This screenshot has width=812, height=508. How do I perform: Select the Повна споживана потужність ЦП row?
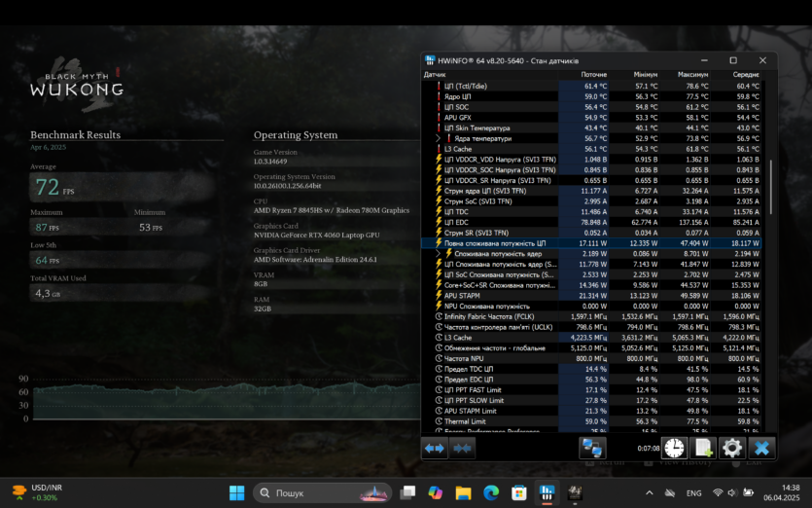pyautogui.click(x=591, y=243)
